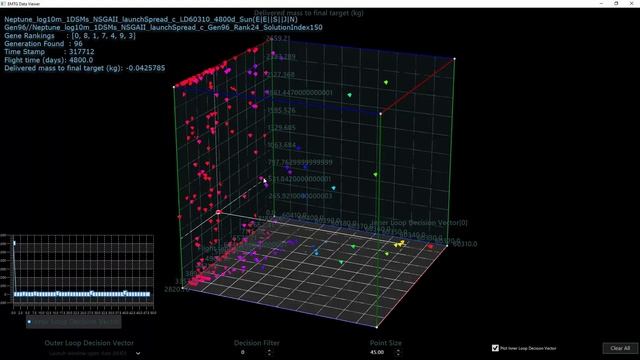Image resolution: width=640 pixels, height=360 pixels.
Task: Decrease Point Size with the down arrow
Action: [398, 354]
